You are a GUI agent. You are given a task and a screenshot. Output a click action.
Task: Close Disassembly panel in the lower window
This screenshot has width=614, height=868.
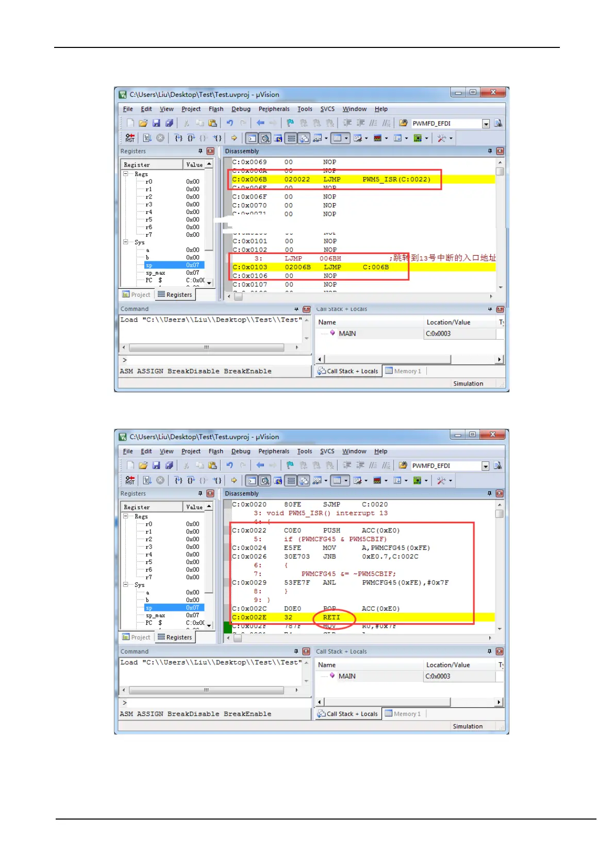pyautogui.click(x=500, y=493)
